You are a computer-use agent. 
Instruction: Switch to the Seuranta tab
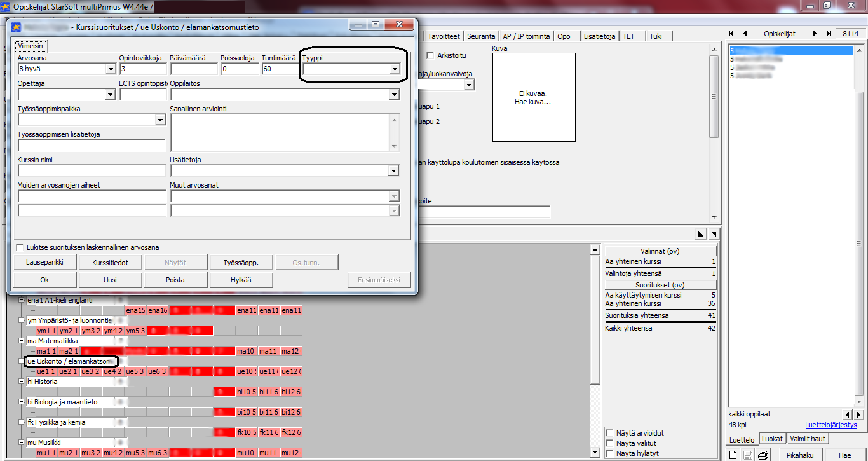point(482,36)
